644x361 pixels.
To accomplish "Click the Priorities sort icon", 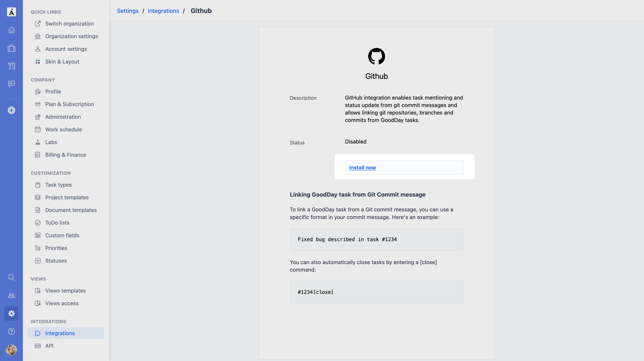I will [38, 248].
